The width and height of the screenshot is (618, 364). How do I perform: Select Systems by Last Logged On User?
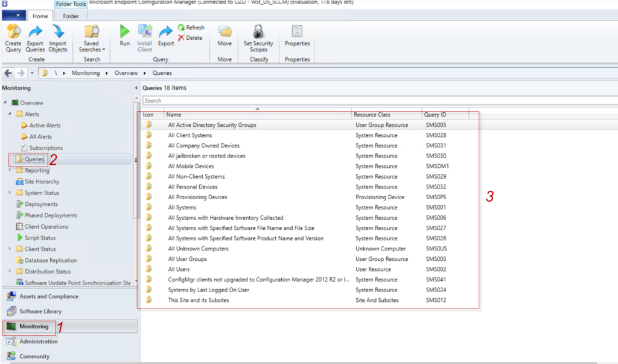pos(208,290)
